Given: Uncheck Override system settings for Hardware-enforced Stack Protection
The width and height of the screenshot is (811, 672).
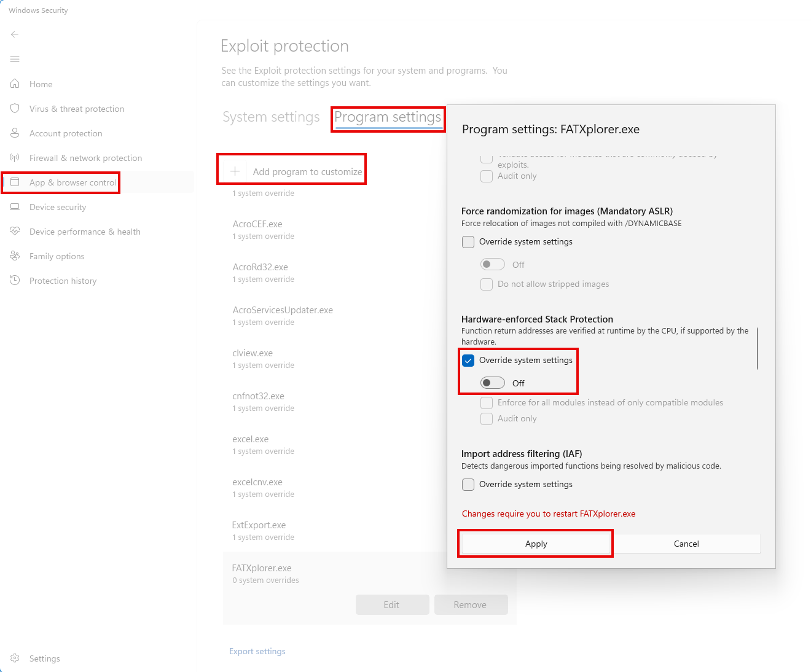Looking at the screenshot, I should click(468, 361).
